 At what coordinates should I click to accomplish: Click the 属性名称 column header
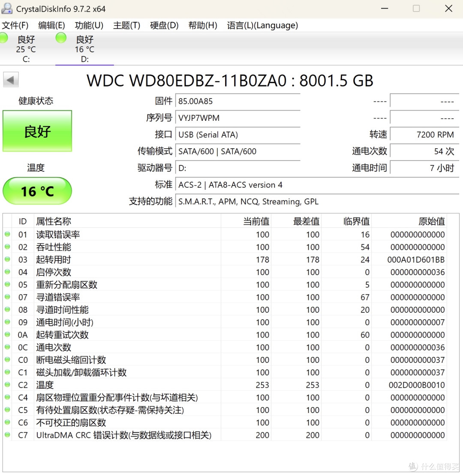(x=127, y=222)
